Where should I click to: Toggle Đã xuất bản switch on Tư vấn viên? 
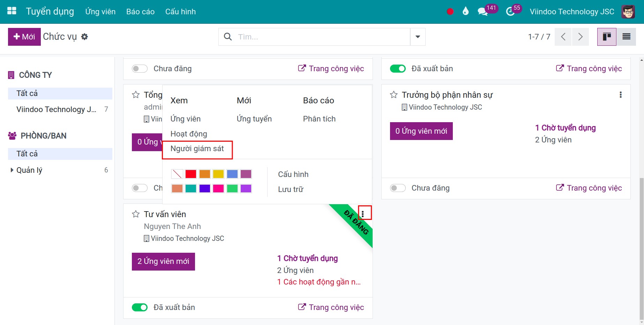140,307
